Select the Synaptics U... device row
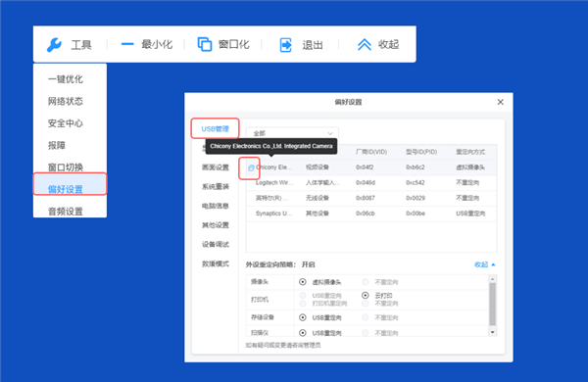The height and width of the screenshot is (382, 588). click(371, 214)
